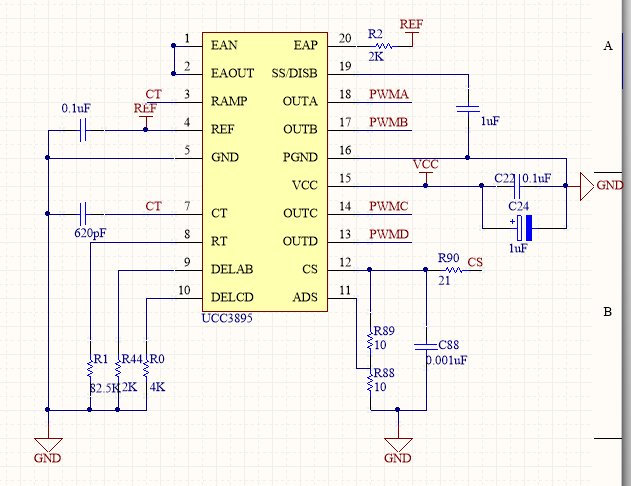Click the REF power port near pin 4
The height and width of the screenshot is (486, 631).
point(145,115)
